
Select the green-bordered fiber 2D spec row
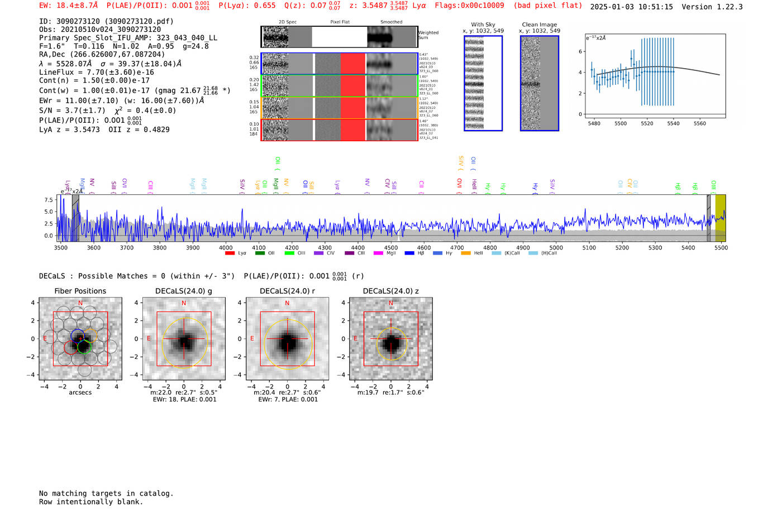click(339, 86)
